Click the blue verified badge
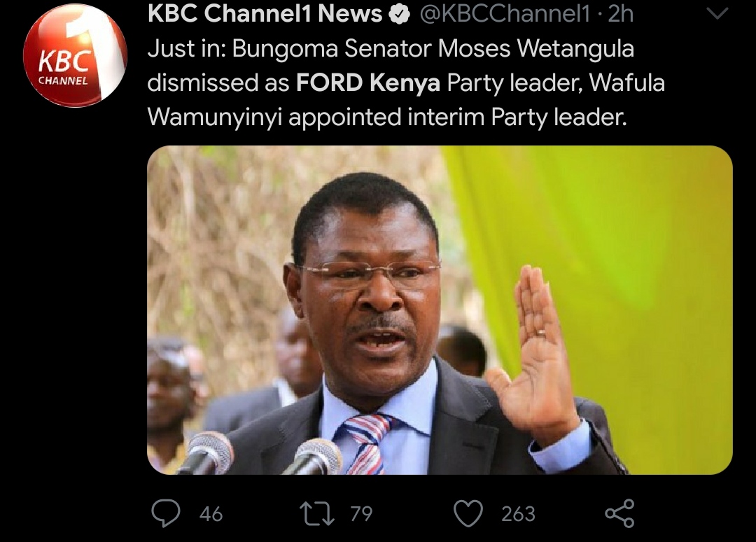Image resolution: width=756 pixels, height=542 pixels. [400, 15]
